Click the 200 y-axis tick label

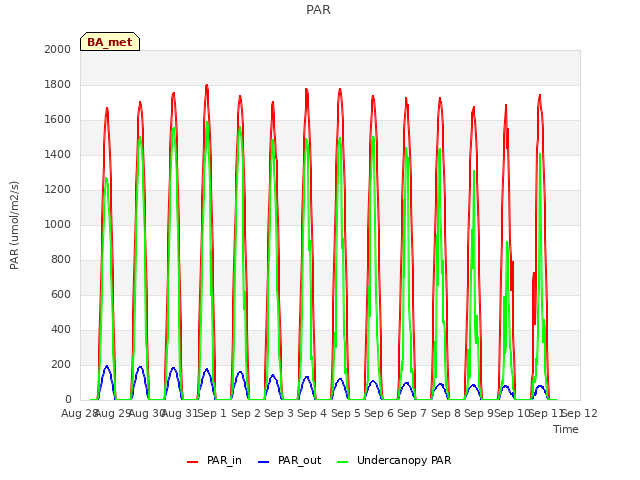pyautogui.click(x=61, y=364)
